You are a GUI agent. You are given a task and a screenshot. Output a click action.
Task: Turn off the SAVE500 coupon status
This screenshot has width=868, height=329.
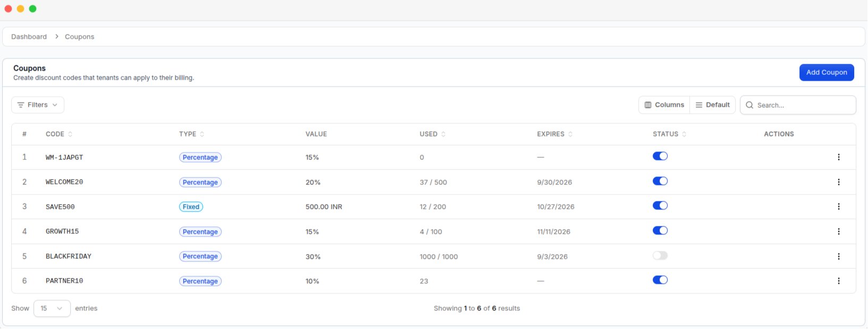tap(660, 206)
